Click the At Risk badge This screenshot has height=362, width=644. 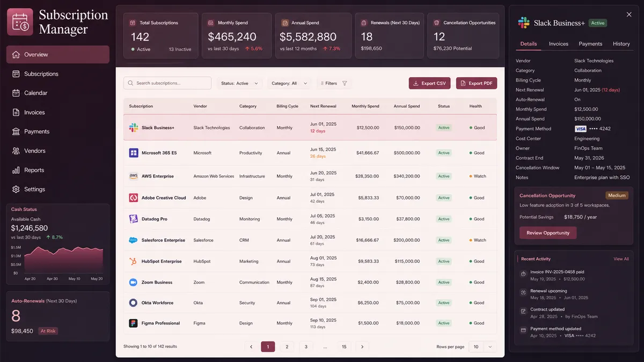point(48,331)
